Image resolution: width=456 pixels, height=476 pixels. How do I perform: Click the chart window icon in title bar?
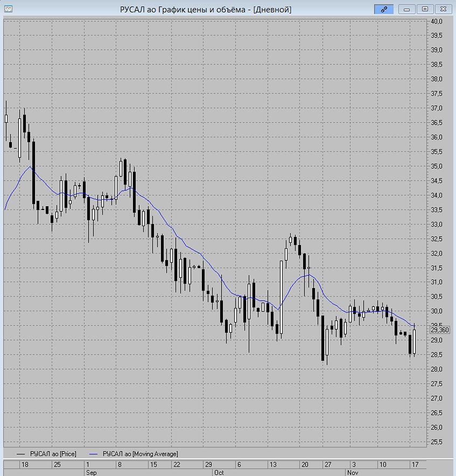8,9
